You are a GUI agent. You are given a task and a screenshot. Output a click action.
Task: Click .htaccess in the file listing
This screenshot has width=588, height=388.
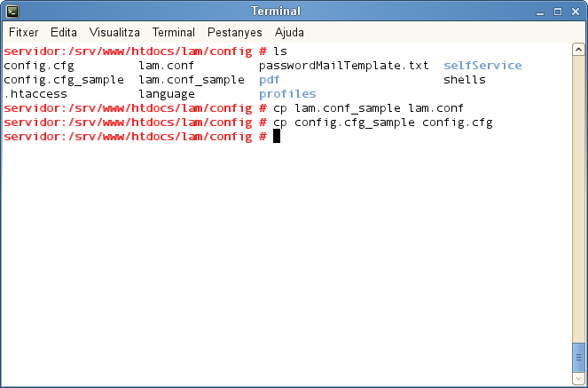35,93
